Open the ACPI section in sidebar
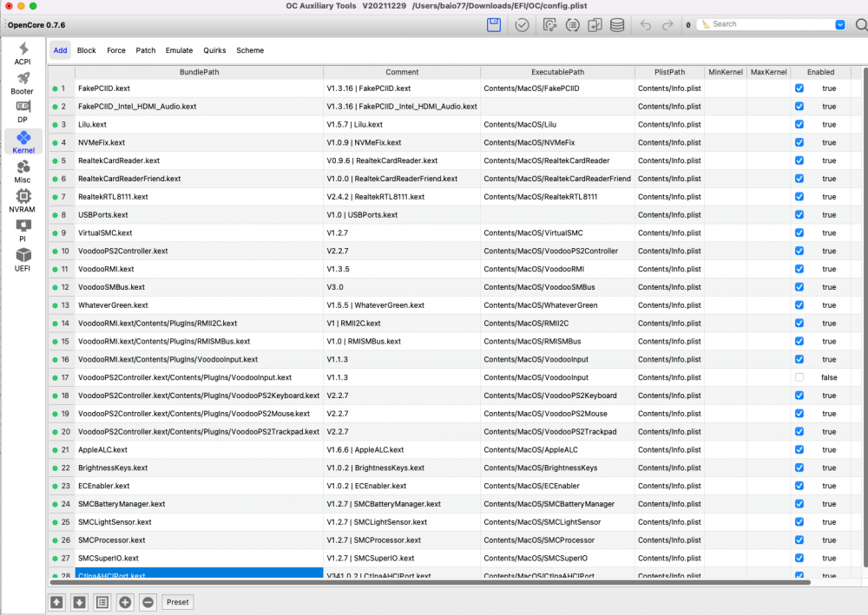The image size is (868, 615). [23, 54]
